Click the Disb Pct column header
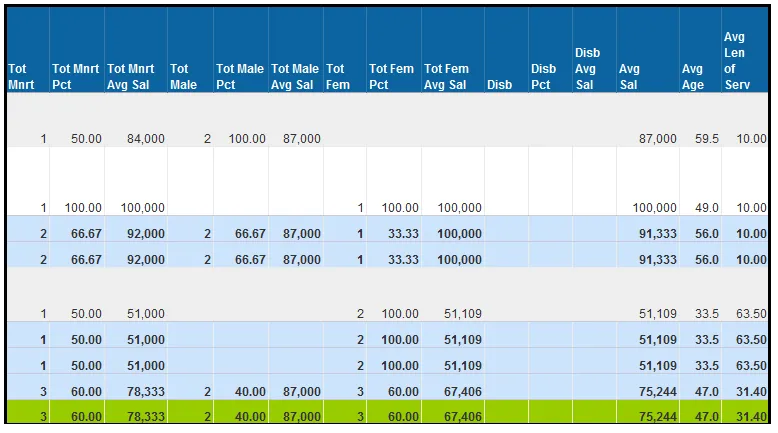 coord(551,49)
